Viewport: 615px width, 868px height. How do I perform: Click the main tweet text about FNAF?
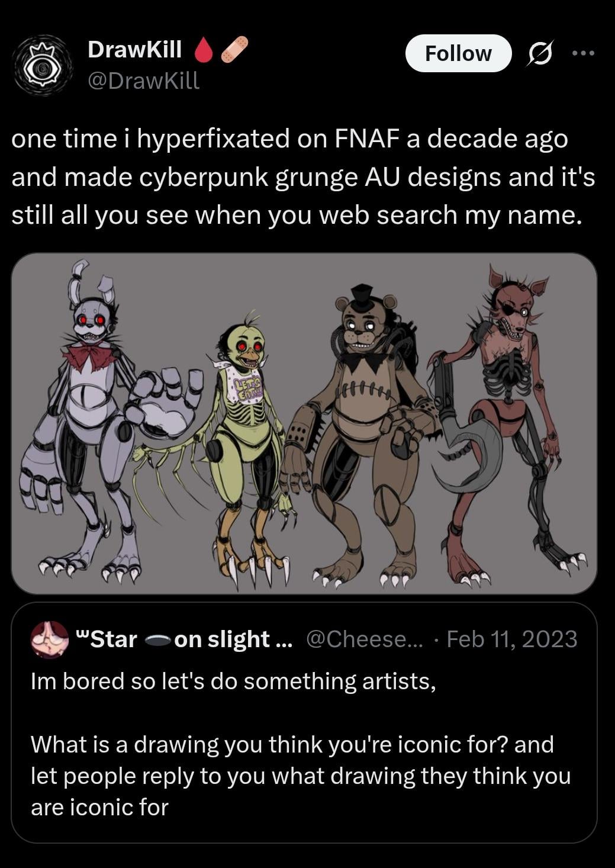click(303, 176)
